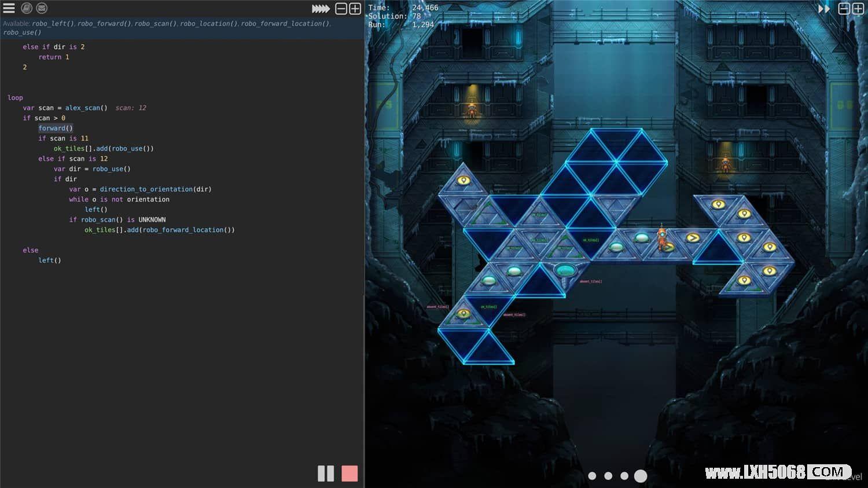The height and width of the screenshot is (488, 868).
Task: Click the Time value 24,466
Action: pos(425,8)
